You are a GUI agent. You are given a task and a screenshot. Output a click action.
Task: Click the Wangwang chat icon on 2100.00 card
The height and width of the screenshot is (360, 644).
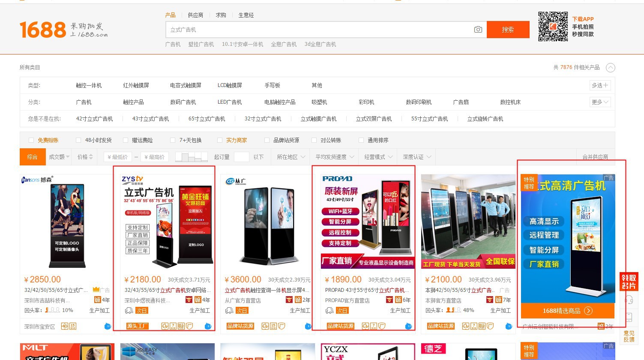click(x=509, y=326)
